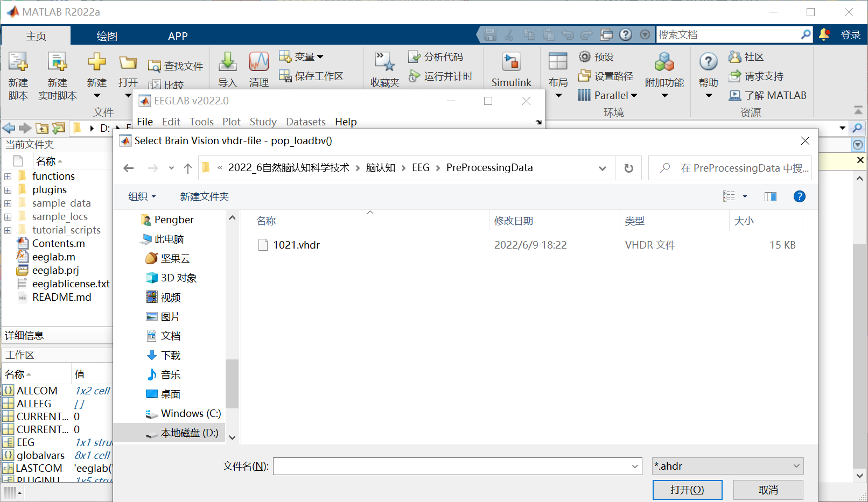Click the New Live Script icon
Viewport: 868px width, 502px height.
pos(57,62)
